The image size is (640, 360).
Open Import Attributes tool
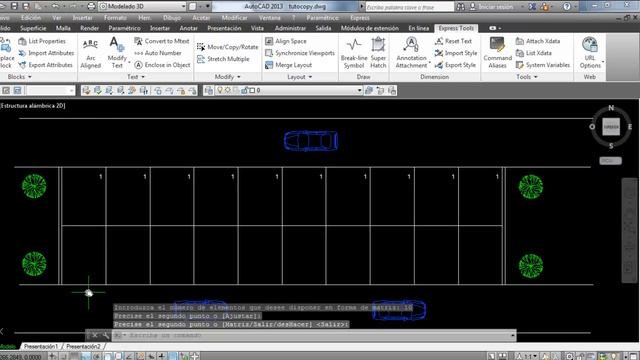pyautogui.click(x=46, y=53)
